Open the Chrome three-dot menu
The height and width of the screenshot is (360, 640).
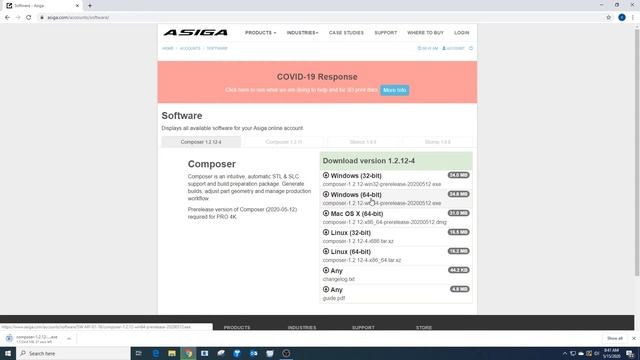[x=633, y=18]
